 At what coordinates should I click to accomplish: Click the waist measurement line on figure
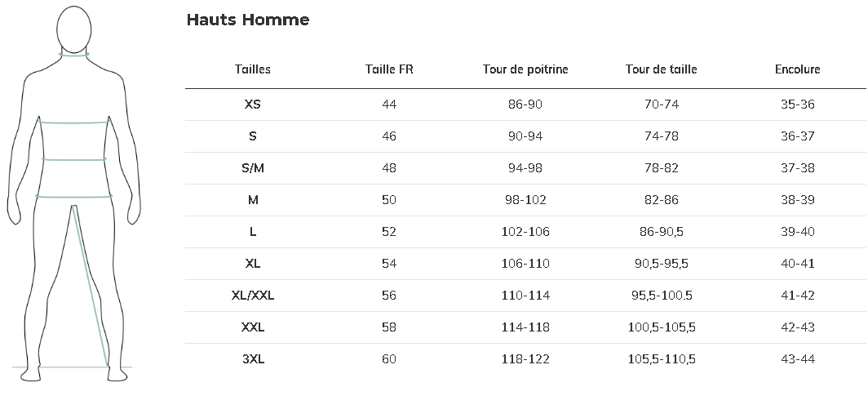(73, 160)
